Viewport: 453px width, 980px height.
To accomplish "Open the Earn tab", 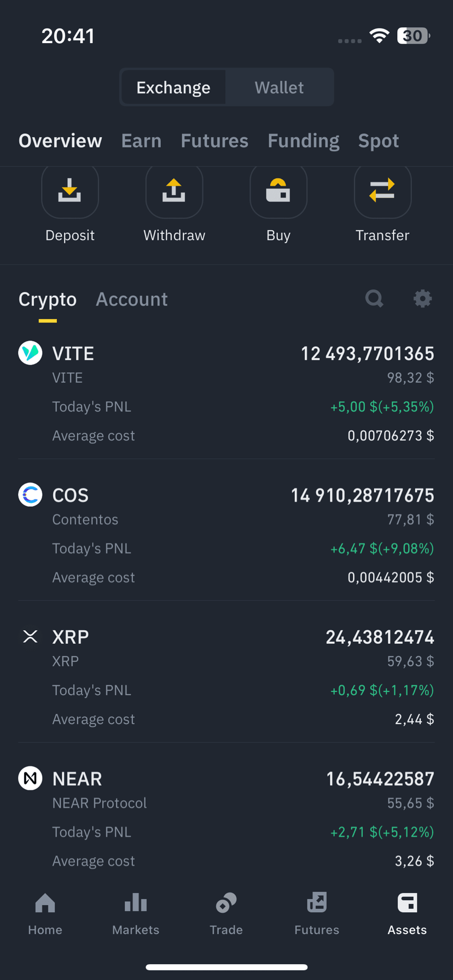I will 141,140.
